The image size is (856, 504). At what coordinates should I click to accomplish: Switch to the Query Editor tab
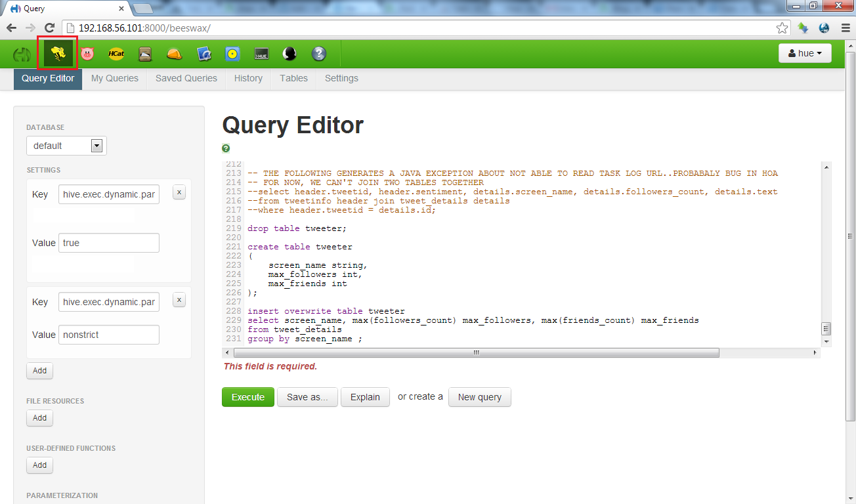coord(48,78)
